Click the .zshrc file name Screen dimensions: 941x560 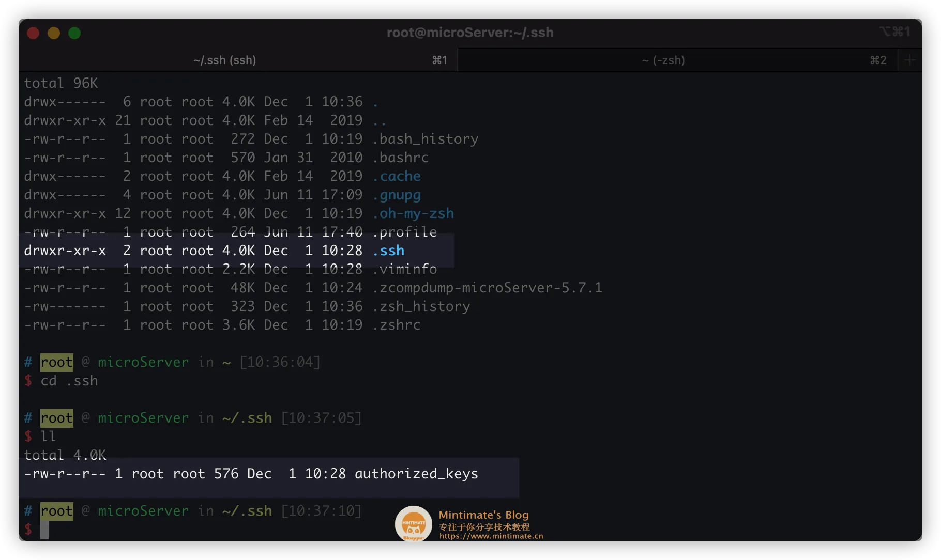pos(397,325)
